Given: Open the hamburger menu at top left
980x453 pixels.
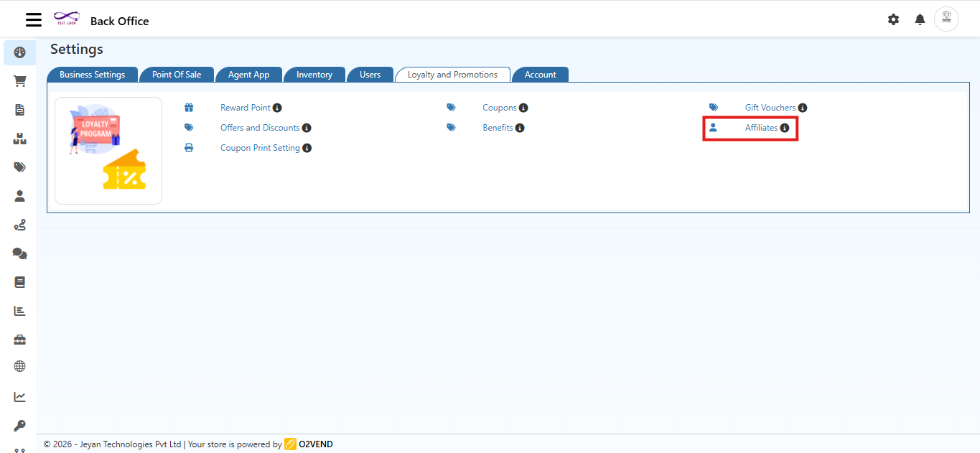Looking at the screenshot, I should 33,19.
